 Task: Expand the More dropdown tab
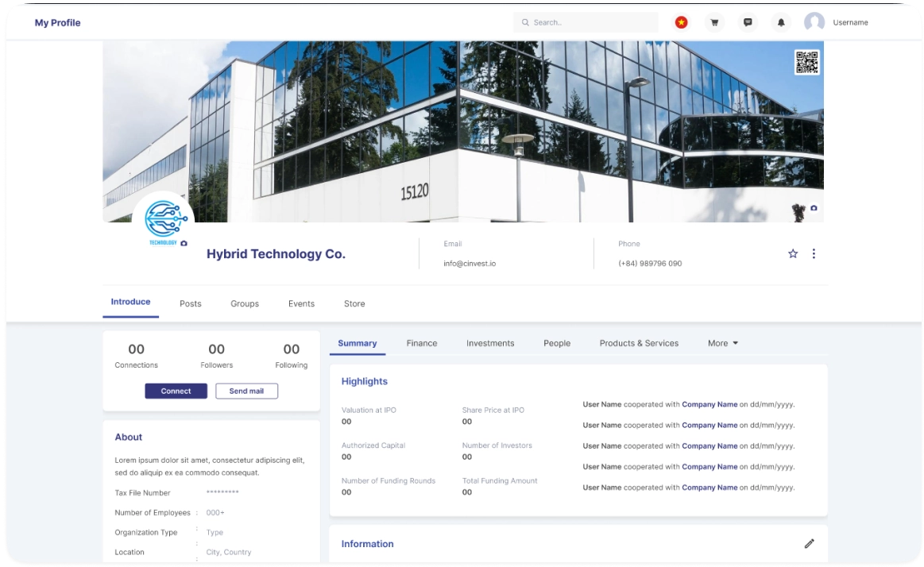pos(723,343)
